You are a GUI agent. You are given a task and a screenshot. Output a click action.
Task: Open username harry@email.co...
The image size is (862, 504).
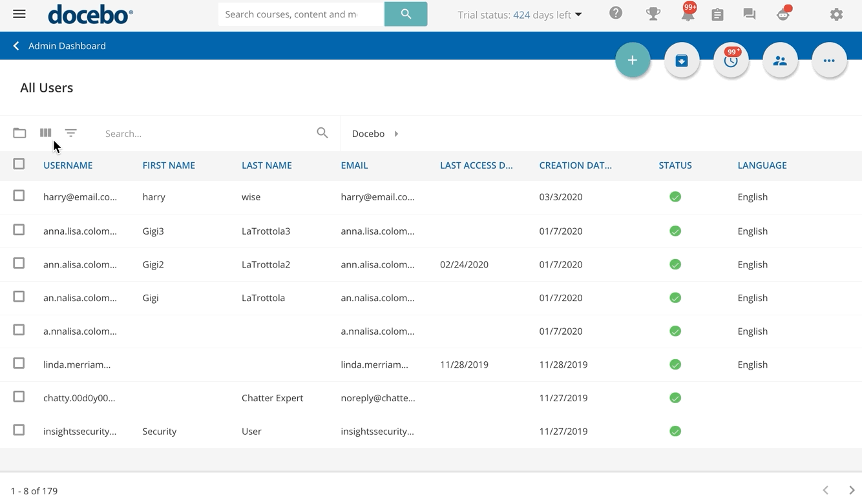(x=80, y=197)
